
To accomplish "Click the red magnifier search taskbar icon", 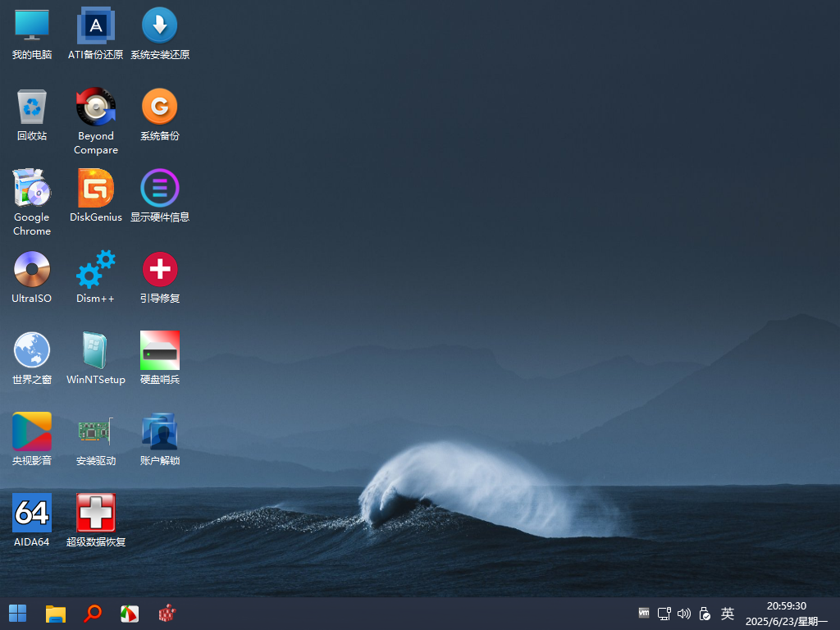I will pos(93,613).
